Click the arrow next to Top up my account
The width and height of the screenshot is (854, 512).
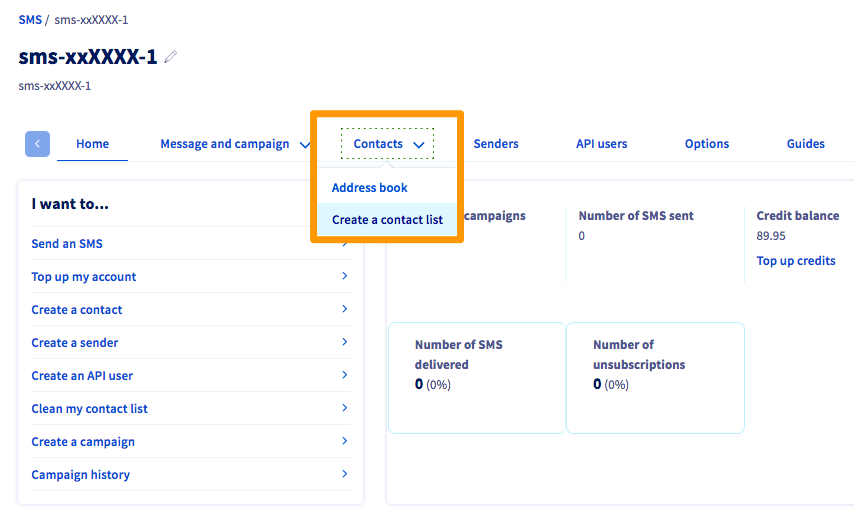coord(344,276)
